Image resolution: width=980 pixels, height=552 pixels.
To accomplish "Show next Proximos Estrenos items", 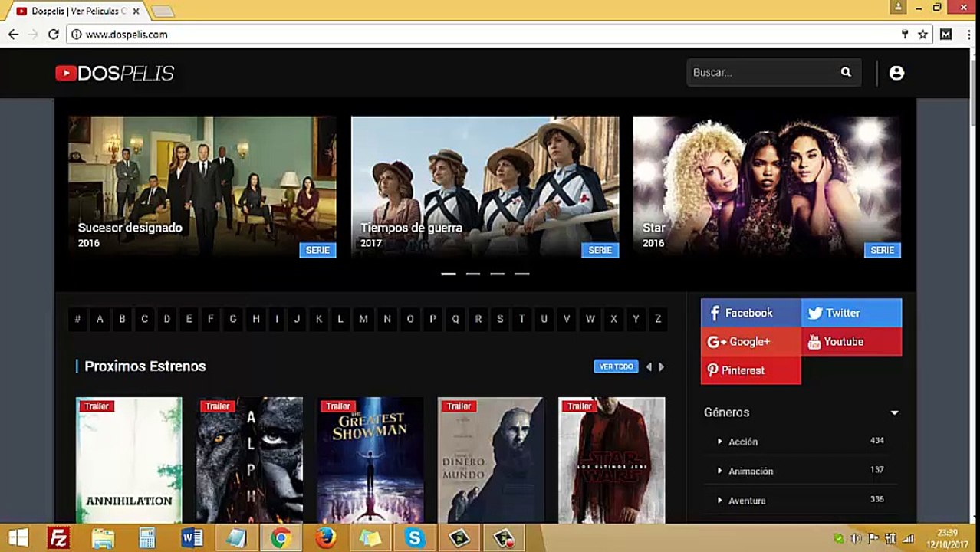I will 661,367.
